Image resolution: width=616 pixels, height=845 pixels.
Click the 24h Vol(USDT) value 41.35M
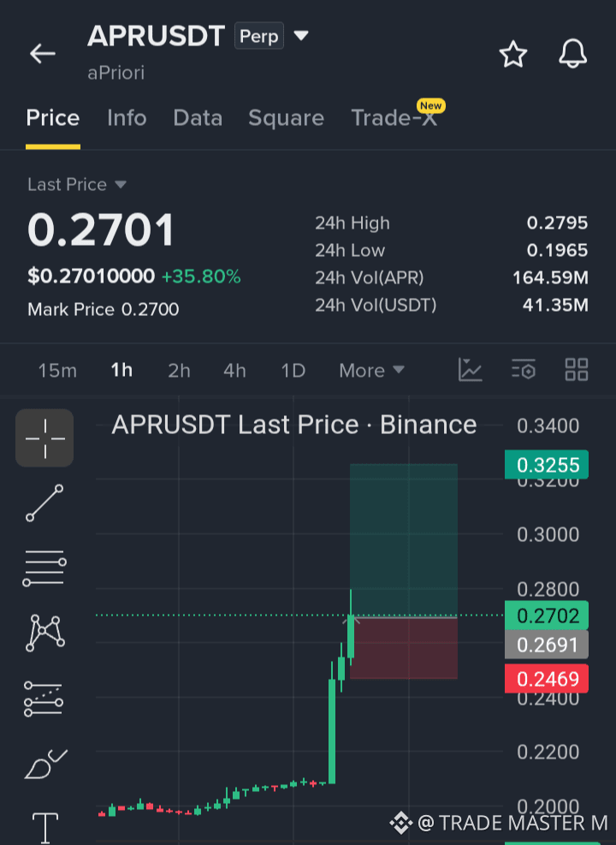coord(555,305)
